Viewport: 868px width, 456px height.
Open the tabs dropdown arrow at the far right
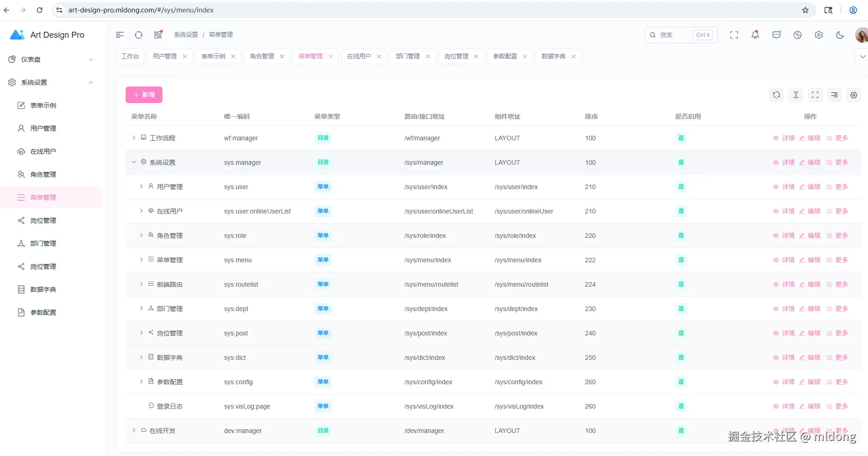click(x=862, y=57)
